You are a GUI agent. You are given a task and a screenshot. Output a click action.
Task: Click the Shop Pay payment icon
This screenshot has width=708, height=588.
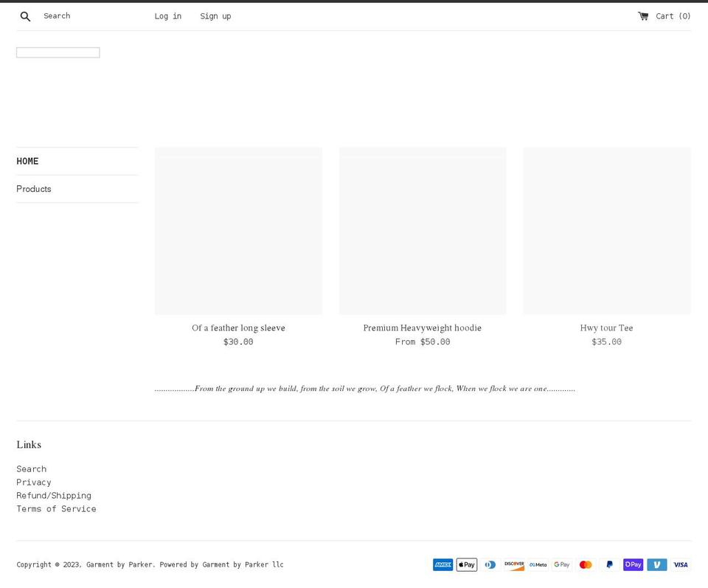[633, 564]
